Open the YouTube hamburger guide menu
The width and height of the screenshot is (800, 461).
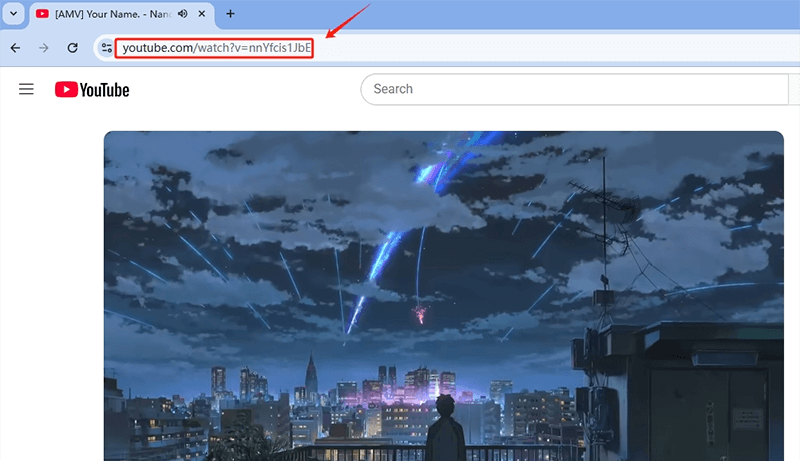(27, 89)
